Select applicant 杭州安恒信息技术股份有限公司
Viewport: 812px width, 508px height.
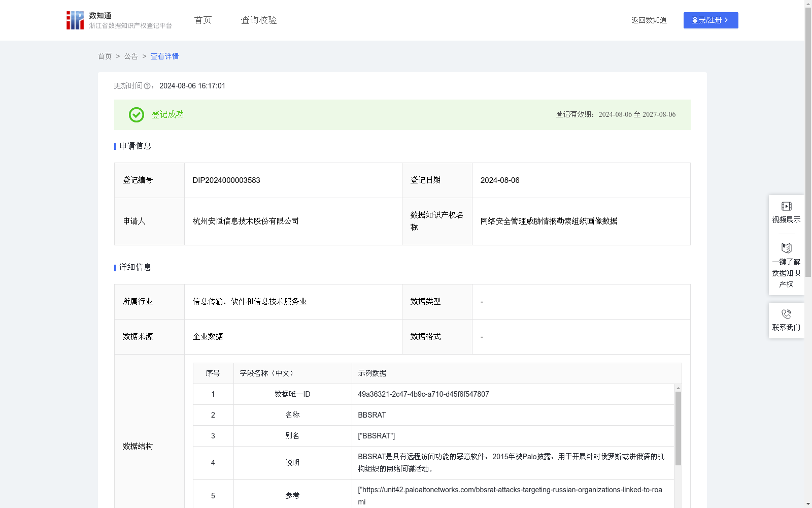point(246,221)
